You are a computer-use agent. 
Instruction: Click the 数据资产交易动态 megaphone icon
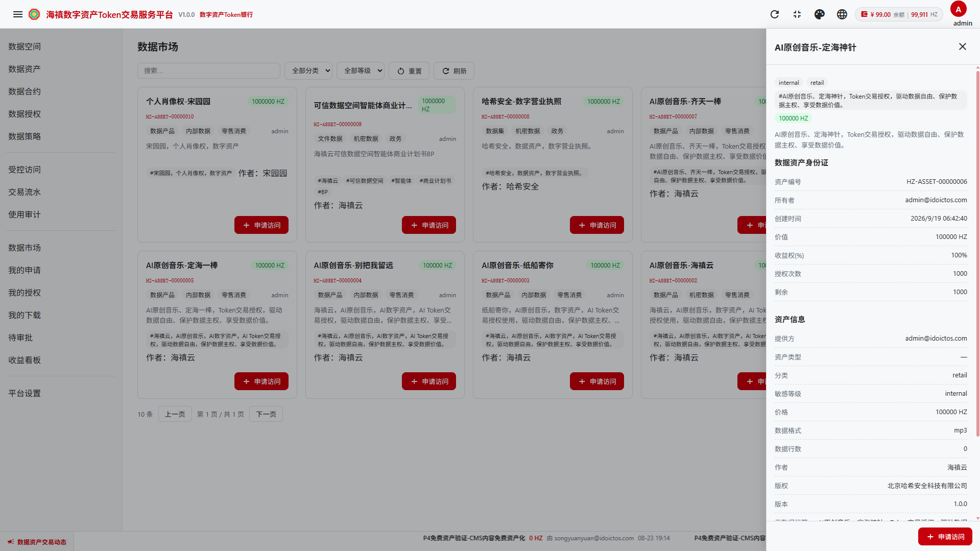pos(11,542)
